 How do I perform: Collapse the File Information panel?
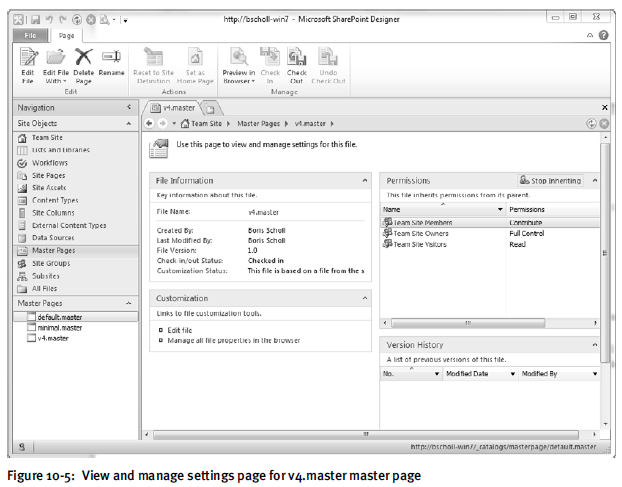(365, 180)
